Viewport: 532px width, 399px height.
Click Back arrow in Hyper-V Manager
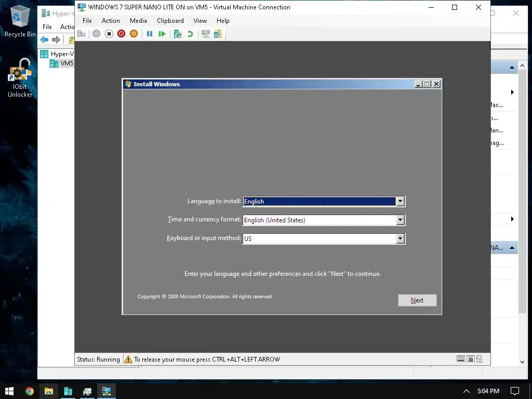pyautogui.click(x=44, y=39)
